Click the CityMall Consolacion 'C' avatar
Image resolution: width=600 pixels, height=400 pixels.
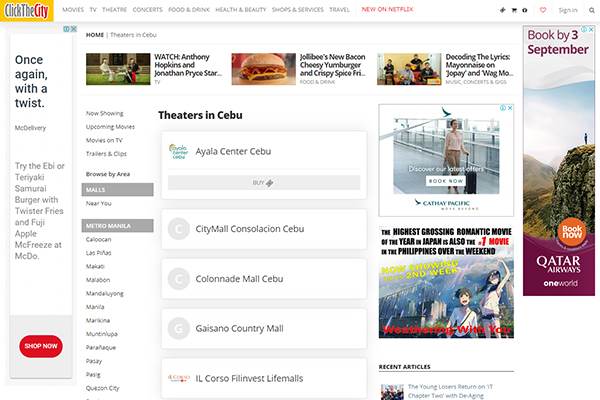point(179,229)
